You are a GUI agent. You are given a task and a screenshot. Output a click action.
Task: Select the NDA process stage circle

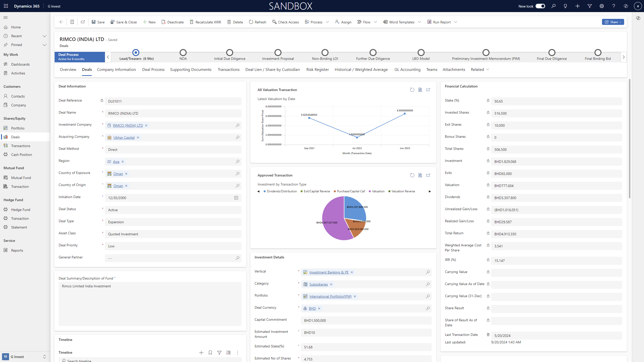point(183,53)
